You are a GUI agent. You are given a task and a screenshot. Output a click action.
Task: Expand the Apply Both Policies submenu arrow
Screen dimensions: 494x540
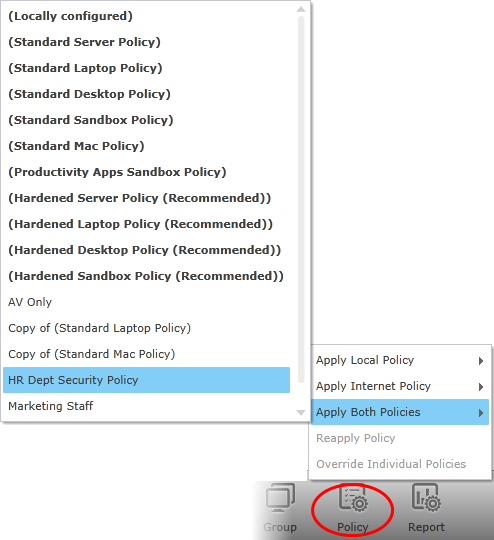(481, 413)
